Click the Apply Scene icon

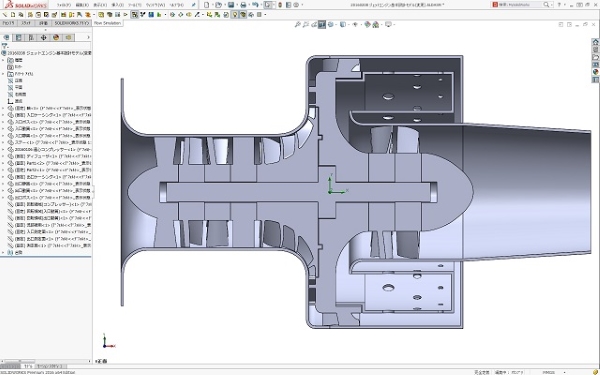tap(375, 24)
